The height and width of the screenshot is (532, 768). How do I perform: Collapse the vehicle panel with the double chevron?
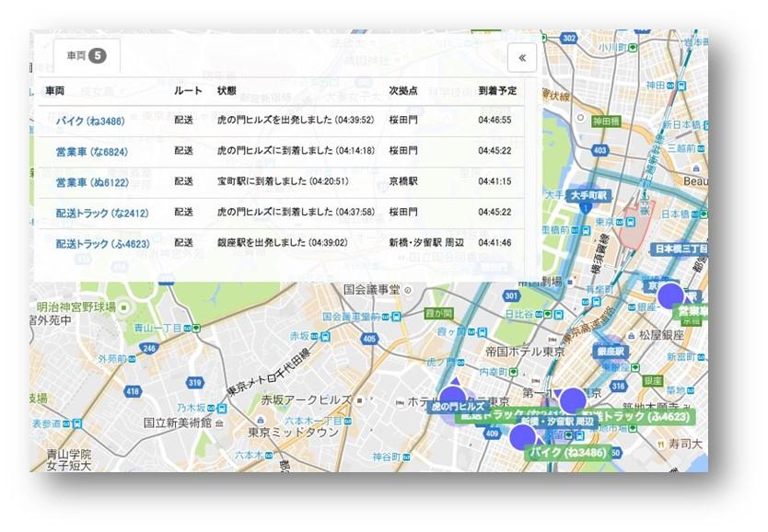click(522, 58)
